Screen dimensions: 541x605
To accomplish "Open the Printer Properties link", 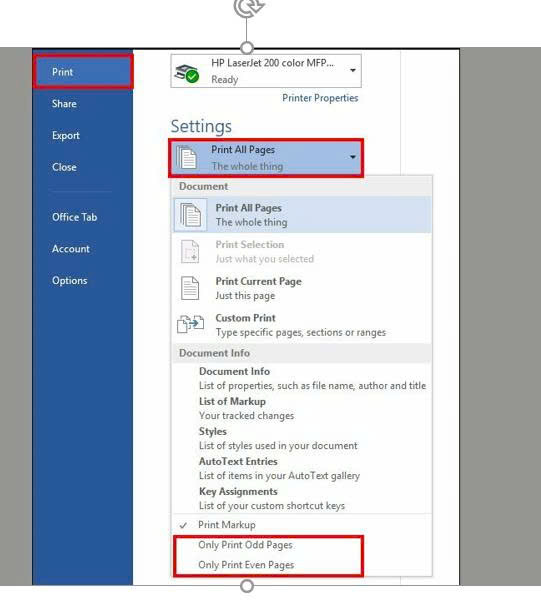I will (x=320, y=98).
